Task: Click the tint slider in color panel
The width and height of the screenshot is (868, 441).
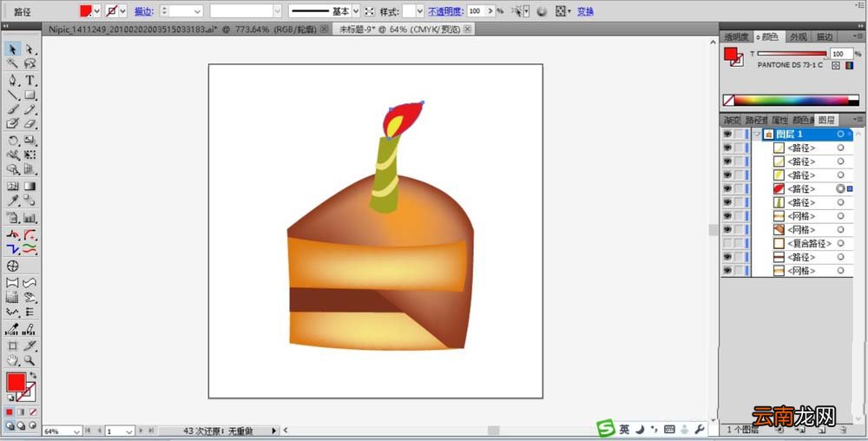Action: coord(792,54)
